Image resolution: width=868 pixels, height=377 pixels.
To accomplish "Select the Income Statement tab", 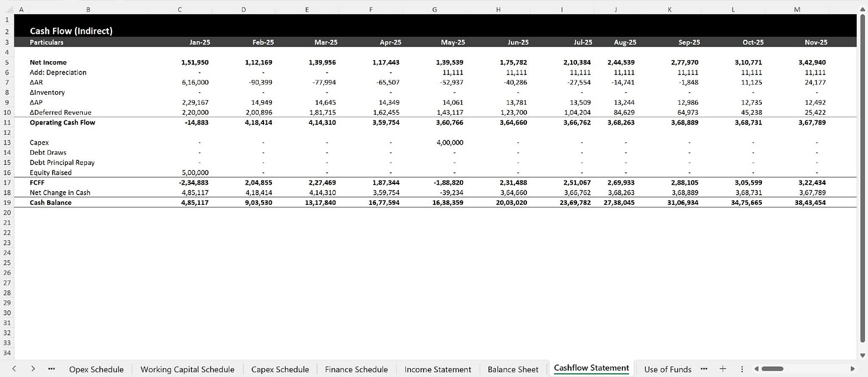I will click(x=438, y=369).
